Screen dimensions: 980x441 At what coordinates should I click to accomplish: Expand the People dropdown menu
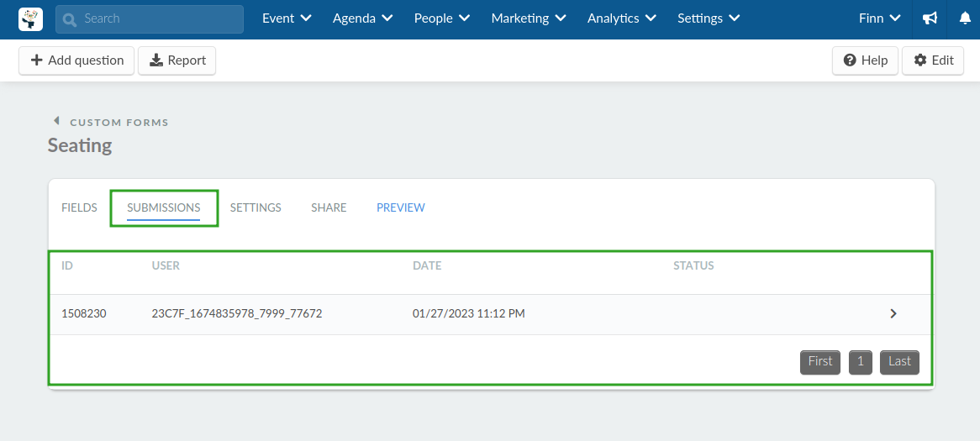click(x=442, y=18)
